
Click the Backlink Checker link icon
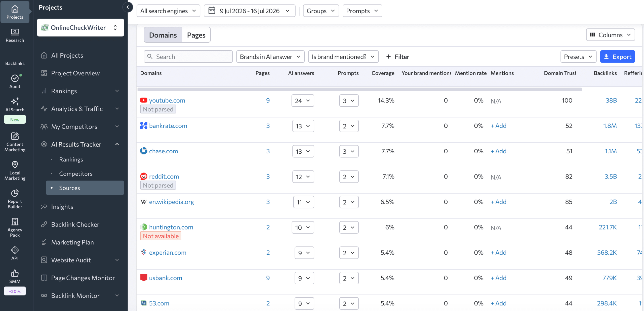pyautogui.click(x=44, y=224)
